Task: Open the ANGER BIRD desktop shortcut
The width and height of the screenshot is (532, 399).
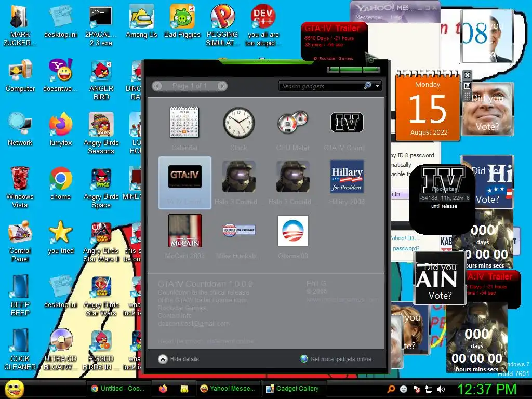Action: pos(101,79)
